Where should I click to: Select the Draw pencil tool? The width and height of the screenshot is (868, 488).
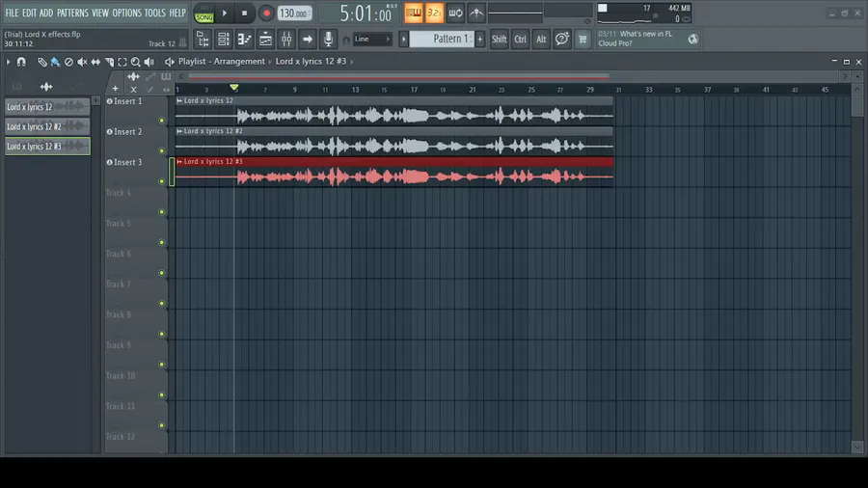[x=42, y=62]
